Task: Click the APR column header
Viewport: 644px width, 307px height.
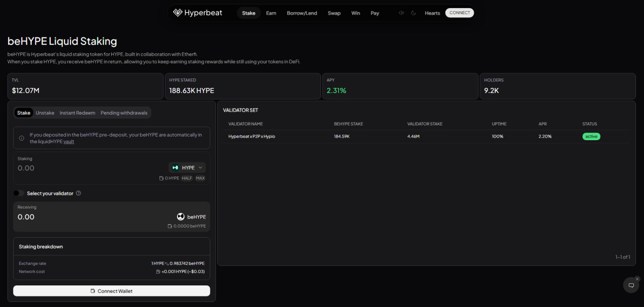Action: [542, 124]
